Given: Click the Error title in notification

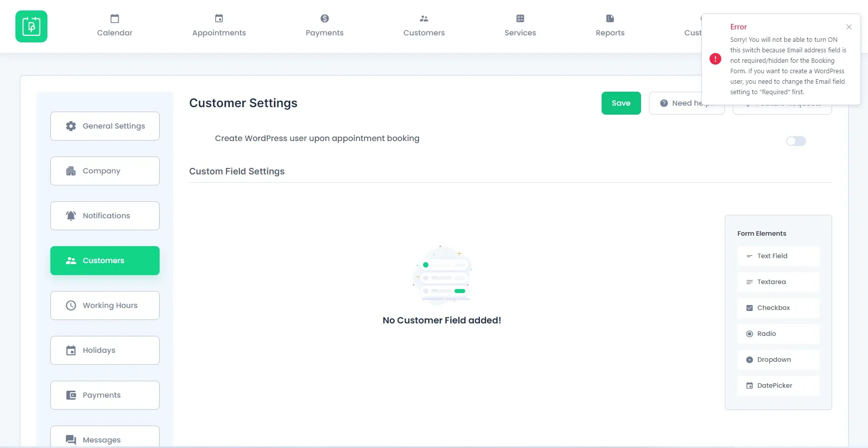Looking at the screenshot, I should 739,27.
